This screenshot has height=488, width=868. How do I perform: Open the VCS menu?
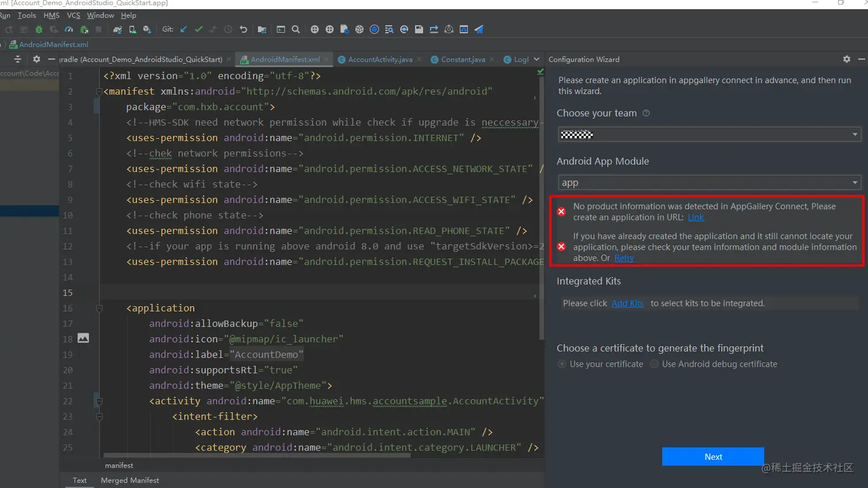pos(73,16)
